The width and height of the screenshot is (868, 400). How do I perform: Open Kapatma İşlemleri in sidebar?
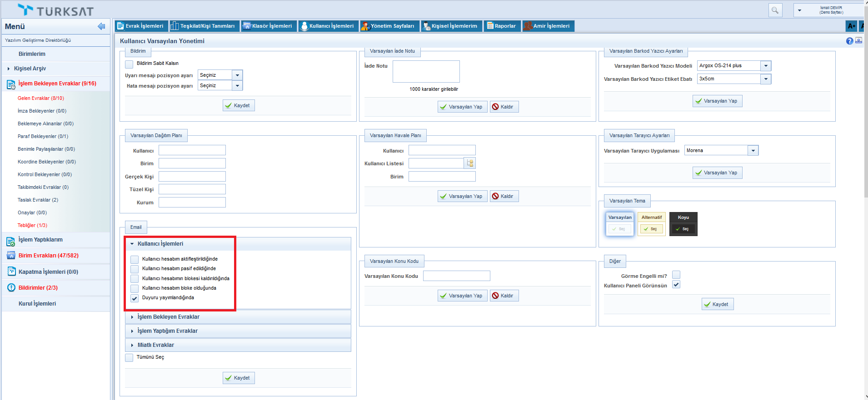point(48,272)
